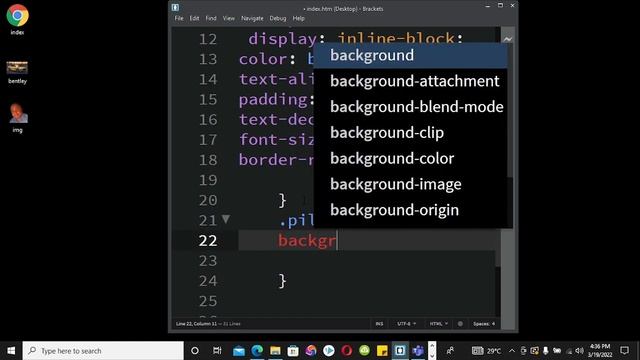The image size is (640, 360).
Task: Open Task View from the taskbar
Action: pos(217,351)
